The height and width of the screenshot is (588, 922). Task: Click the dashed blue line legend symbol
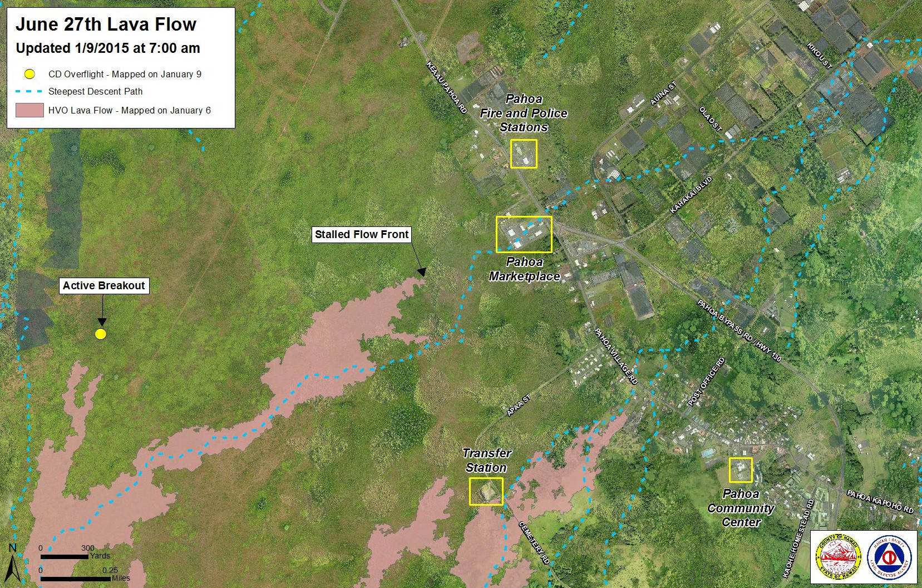(x=29, y=91)
